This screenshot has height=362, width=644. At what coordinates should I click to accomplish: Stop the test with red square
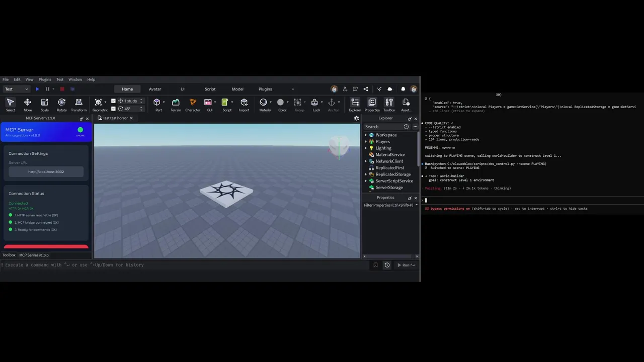[x=62, y=89]
